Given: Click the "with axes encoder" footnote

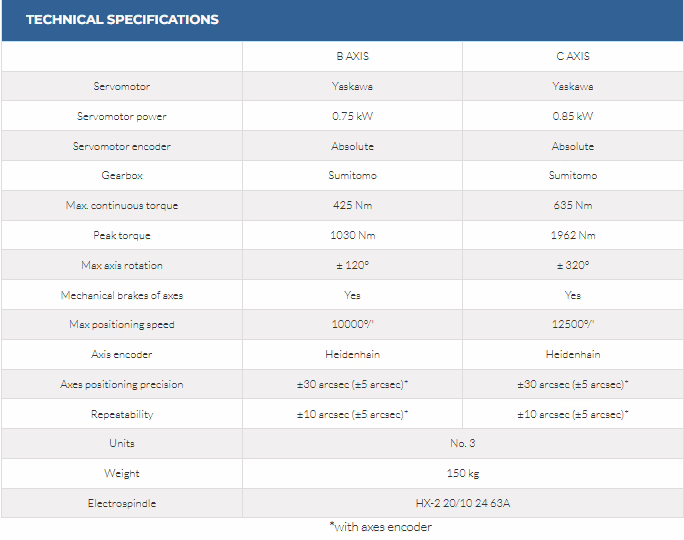Looking at the screenshot, I should coord(380,527).
